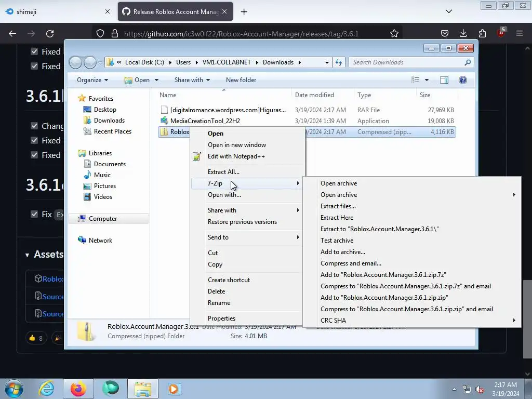Screen dimensions: 532x399
Task: Click Explorer search magnifier icon
Action: click(468, 62)
